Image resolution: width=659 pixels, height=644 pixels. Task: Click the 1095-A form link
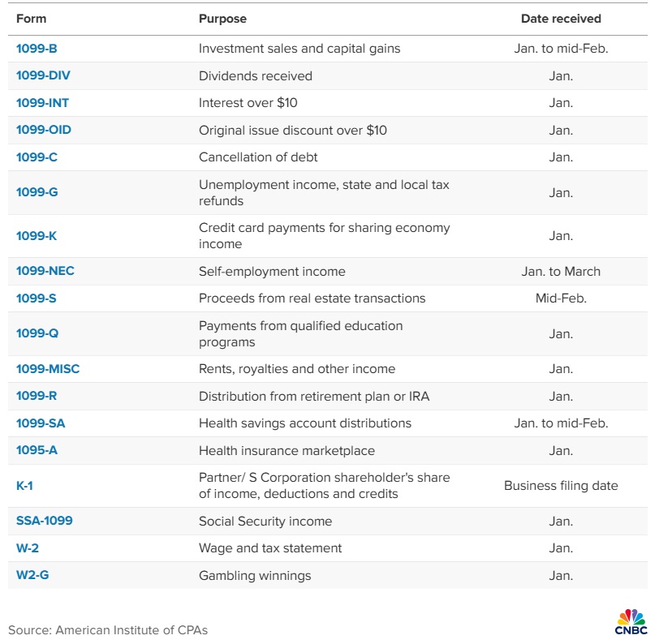tap(37, 450)
